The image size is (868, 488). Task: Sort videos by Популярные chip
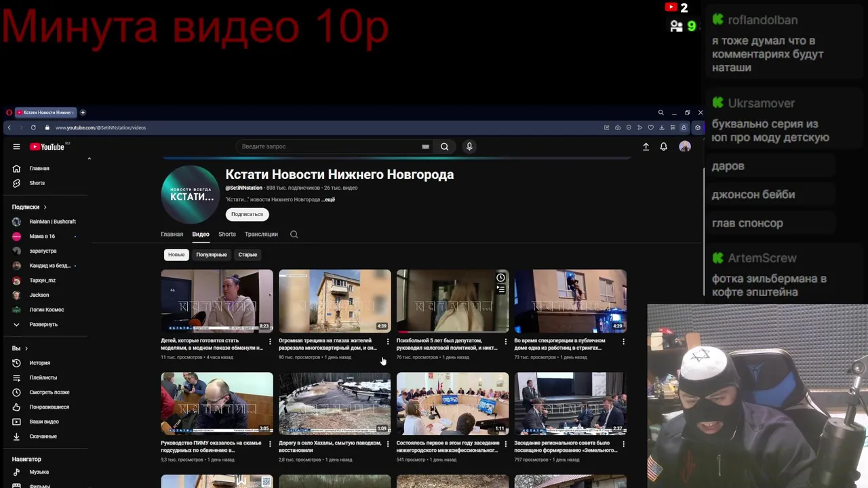point(212,255)
